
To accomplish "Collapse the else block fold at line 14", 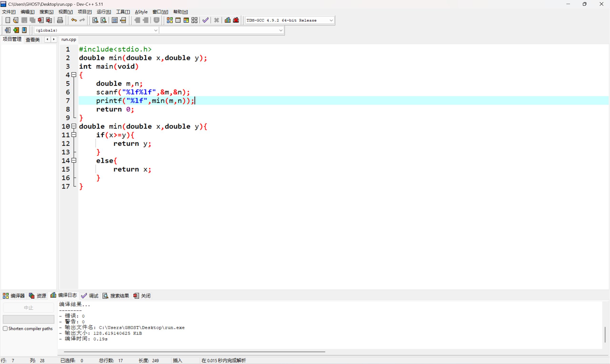I will [x=74, y=160].
